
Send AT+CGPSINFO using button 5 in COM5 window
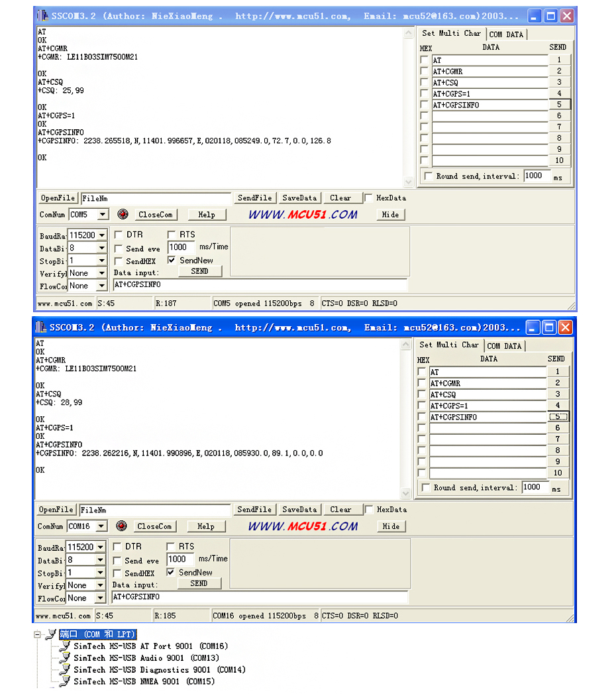pos(560,105)
